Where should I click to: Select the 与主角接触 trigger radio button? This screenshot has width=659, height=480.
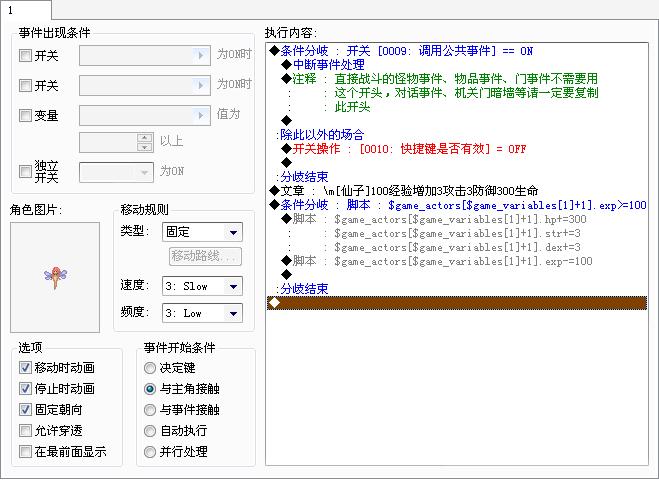(150, 389)
